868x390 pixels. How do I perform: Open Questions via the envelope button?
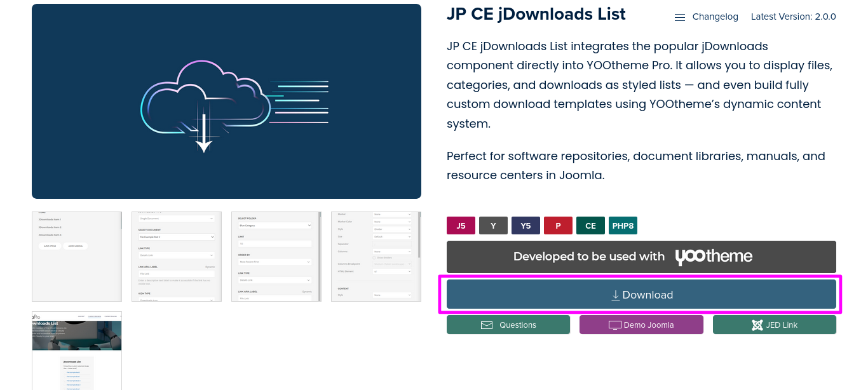(x=508, y=325)
